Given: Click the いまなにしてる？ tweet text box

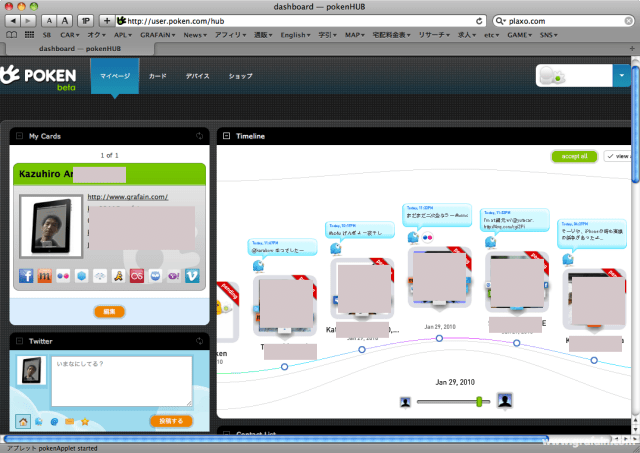Looking at the screenshot, I should tap(122, 381).
